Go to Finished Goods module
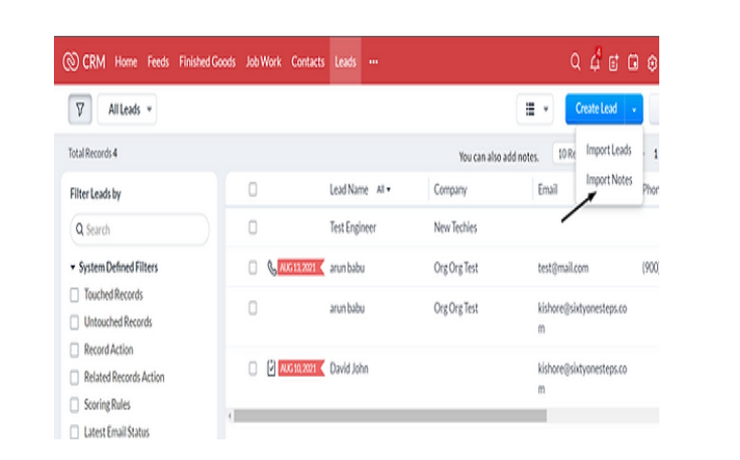The image size is (740, 460). 207,62
